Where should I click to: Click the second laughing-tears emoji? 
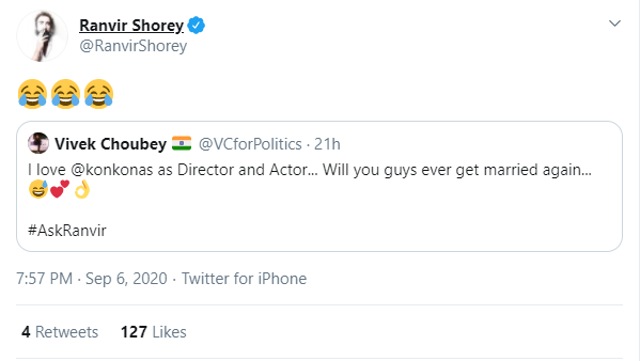point(66,94)
